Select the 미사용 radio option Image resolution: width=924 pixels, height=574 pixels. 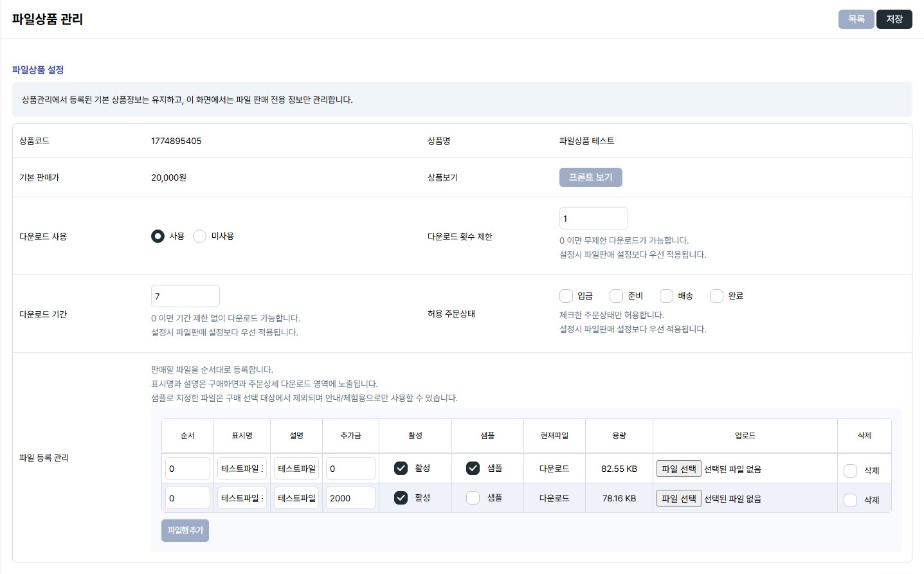pos(200,237)
